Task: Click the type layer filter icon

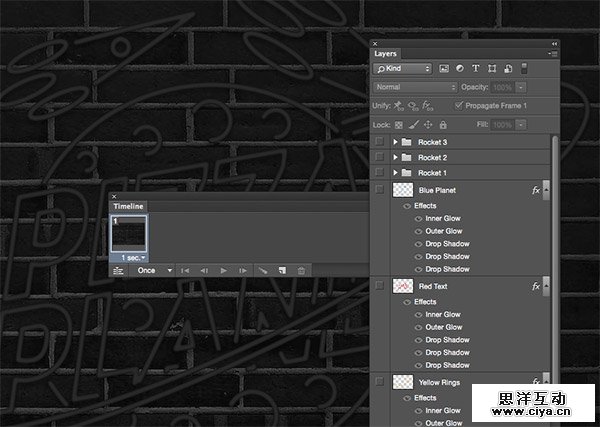Action: click(x=476, y=69)
